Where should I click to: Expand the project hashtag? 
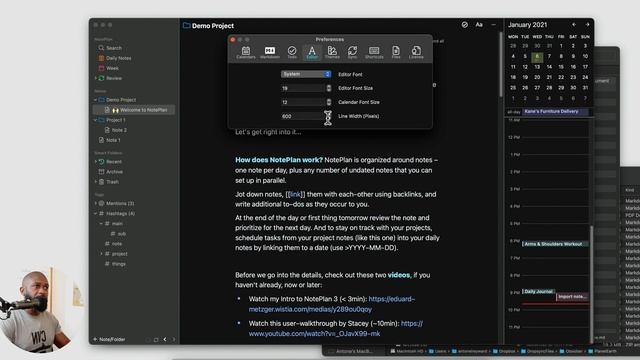point(101,254)
